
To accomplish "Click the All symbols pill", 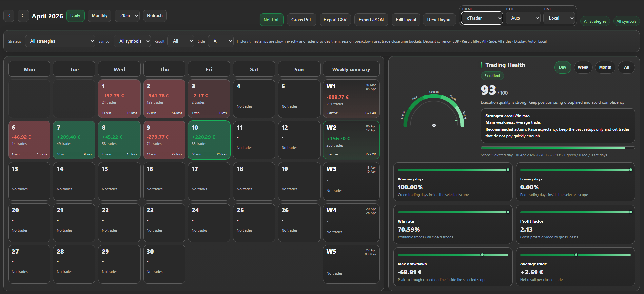I will [x=626, y=21].
